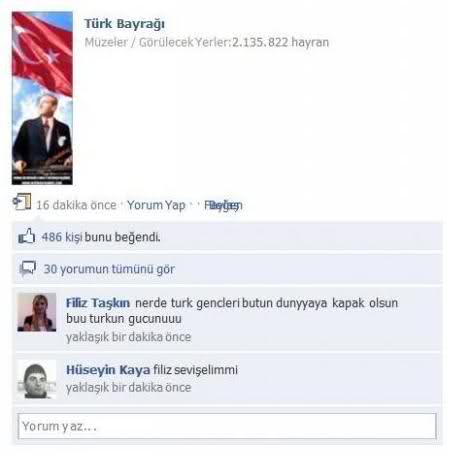Click the speech bubble comments icon
Image resolution: width=449 pixels, height=456 pixels.
click(x=28, y=268)
